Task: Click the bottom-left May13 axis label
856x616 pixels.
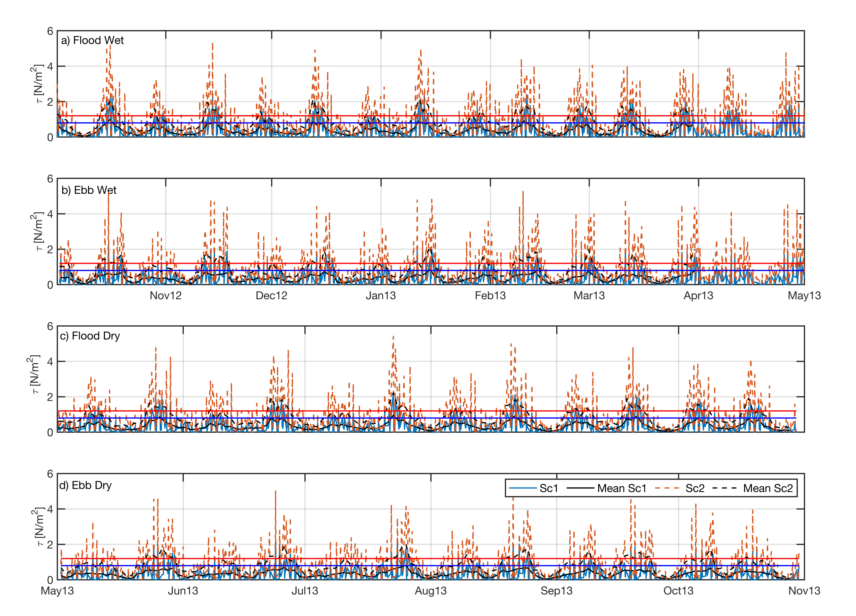Action: [x=57, y=591]
